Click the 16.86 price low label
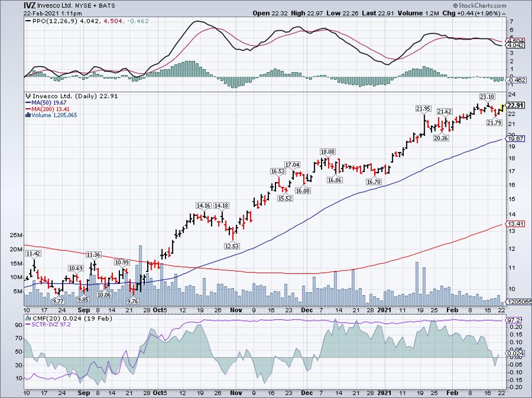This screenshot has width=532, height=398. [334, 180]
